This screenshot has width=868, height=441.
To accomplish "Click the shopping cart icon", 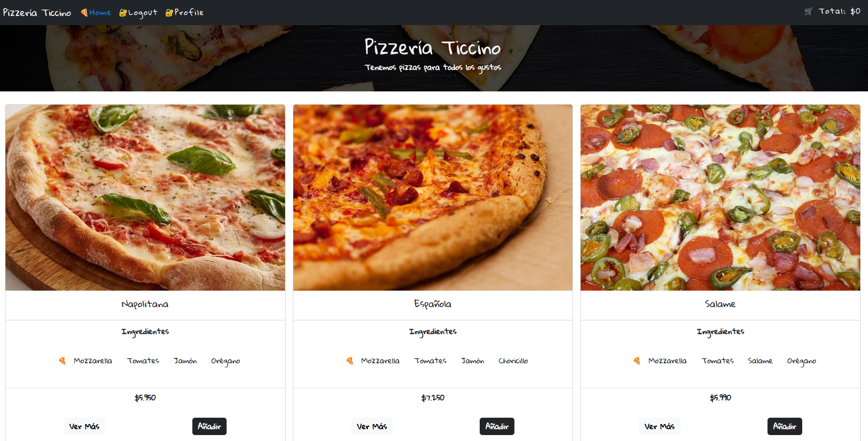I will tap(809, 11).
